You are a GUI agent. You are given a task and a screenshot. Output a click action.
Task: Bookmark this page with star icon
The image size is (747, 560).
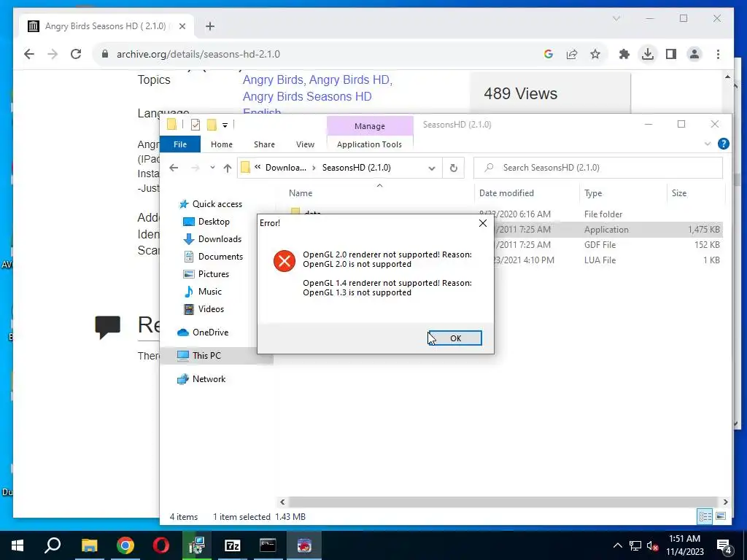595,54
